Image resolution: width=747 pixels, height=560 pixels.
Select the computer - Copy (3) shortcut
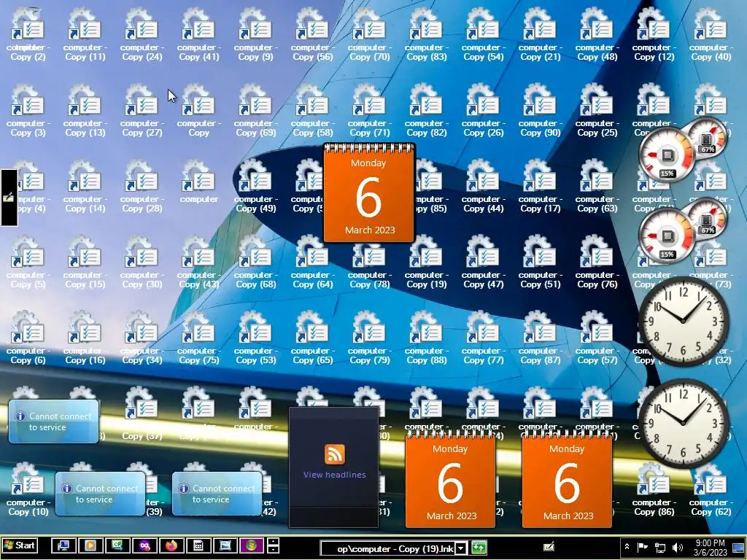(x=28, y=111)
